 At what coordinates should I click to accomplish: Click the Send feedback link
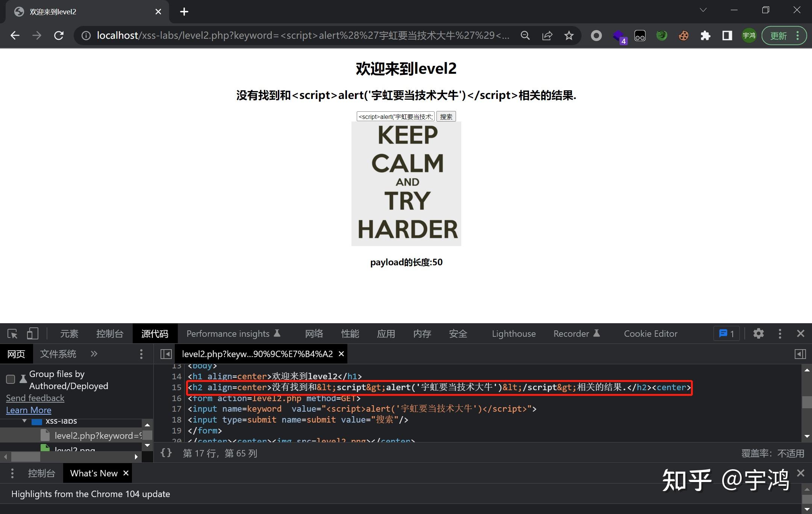tap(35, 398)
